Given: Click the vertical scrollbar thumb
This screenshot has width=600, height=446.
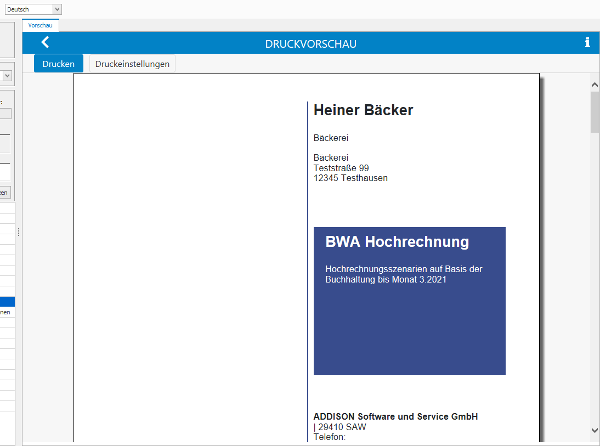Looking at the screenshot, I should click(x=595, y=112).
